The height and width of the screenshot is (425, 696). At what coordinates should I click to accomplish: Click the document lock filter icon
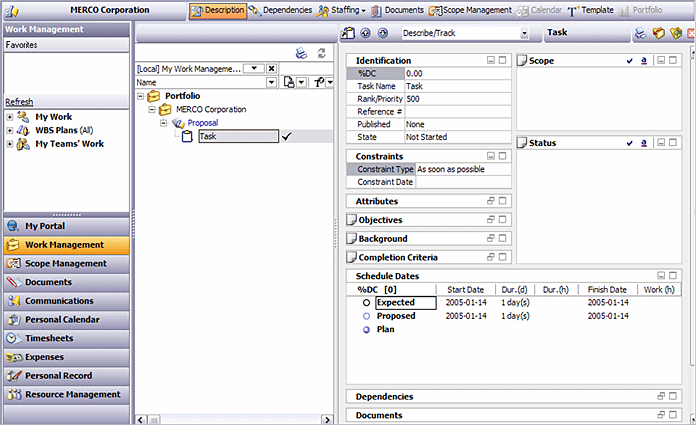(289, 82)
